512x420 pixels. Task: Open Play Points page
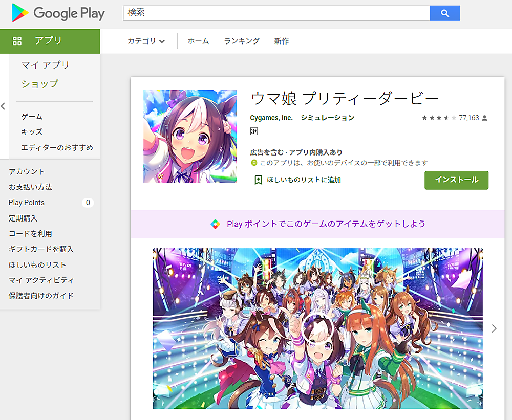27,203
